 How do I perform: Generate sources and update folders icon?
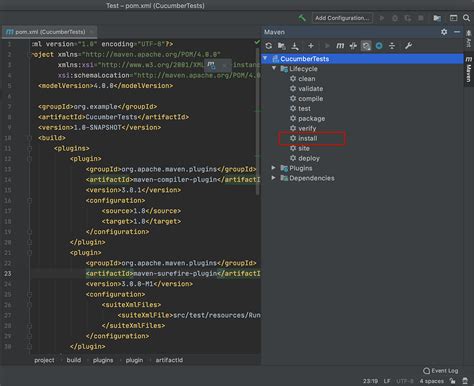tap(282, 46)
